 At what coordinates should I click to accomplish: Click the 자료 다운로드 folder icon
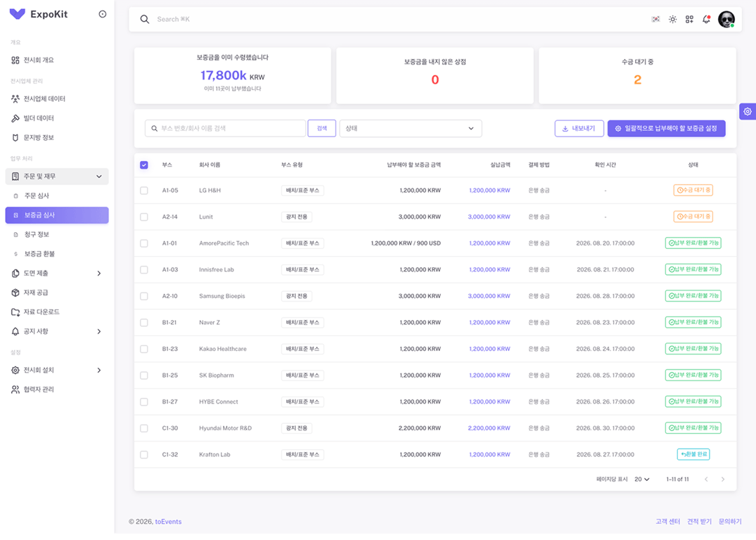click(x=15, y=312)
